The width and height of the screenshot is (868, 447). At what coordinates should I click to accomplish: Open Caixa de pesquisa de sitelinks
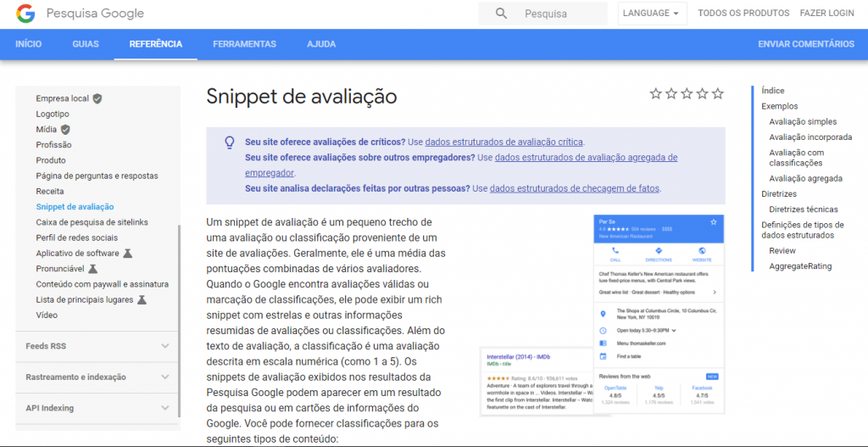(92, 222)
